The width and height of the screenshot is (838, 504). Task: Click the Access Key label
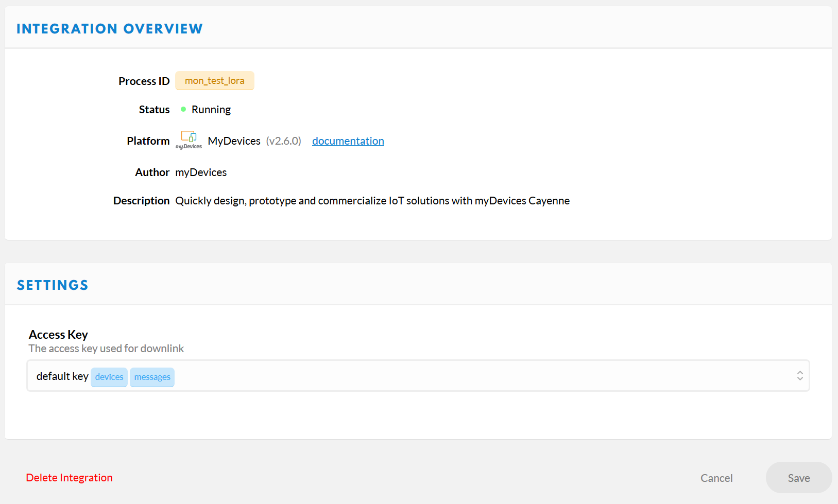point(58,335)
